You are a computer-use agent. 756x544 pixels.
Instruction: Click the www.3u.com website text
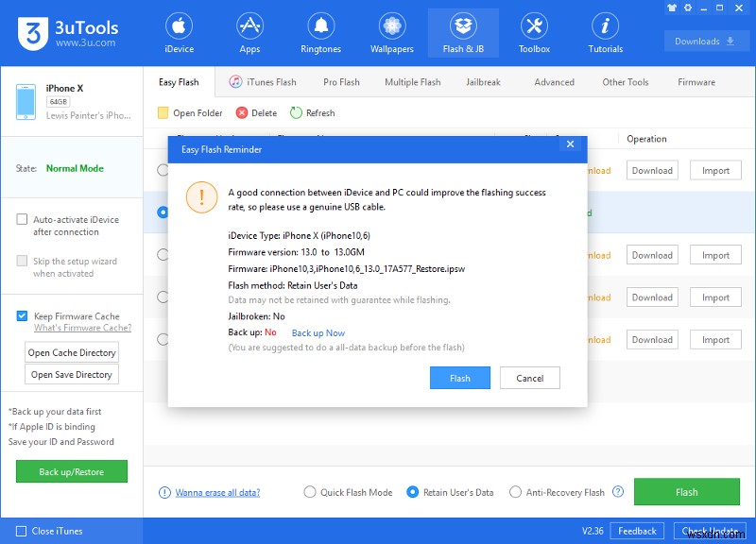pyautogui.click(x=85, y=42)
